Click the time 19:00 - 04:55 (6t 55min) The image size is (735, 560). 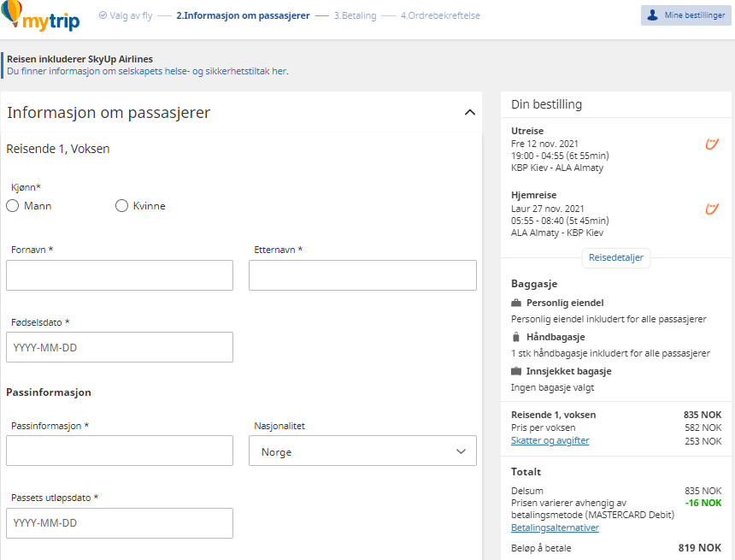pyautogui.click(x=560, y=156)
